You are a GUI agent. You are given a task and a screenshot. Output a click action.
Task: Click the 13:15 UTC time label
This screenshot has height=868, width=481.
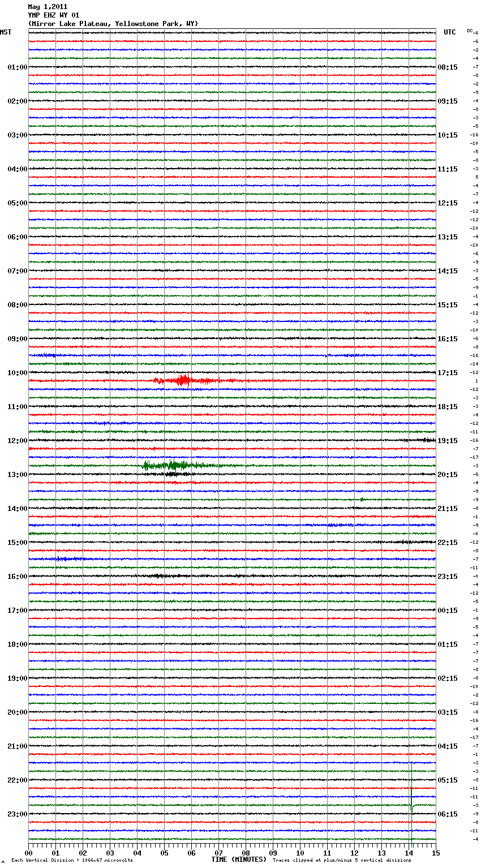click(x=448, y=237)
